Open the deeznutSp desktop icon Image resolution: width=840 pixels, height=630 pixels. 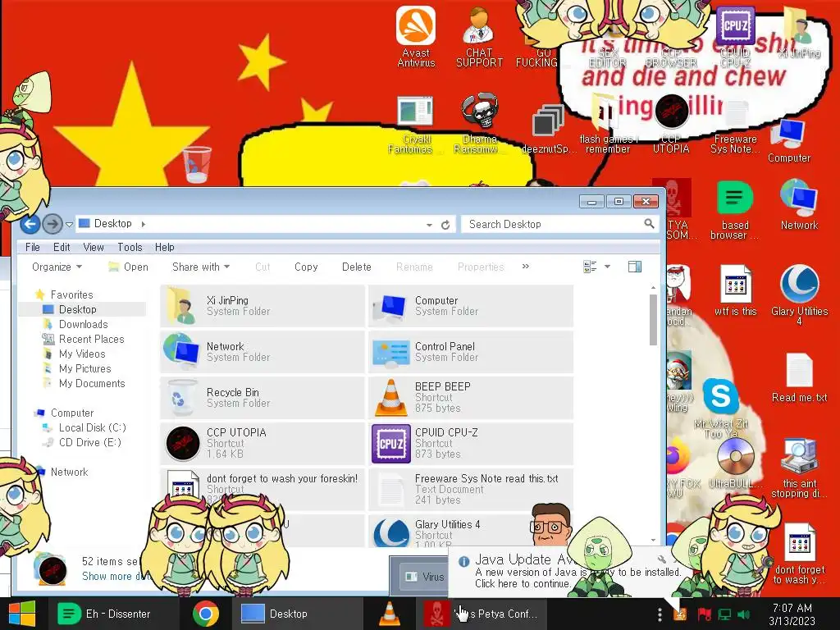point(549,129)
